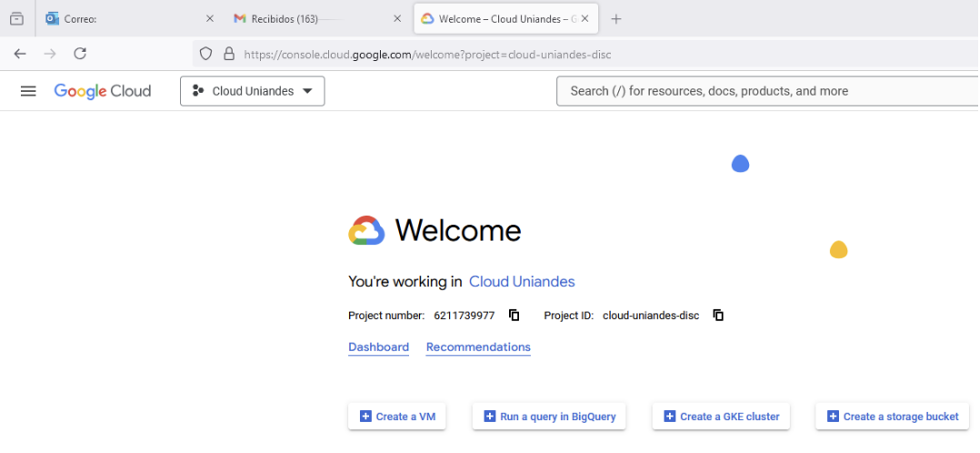Expand the Cloud Uniandes project selector

click(253, 91)
